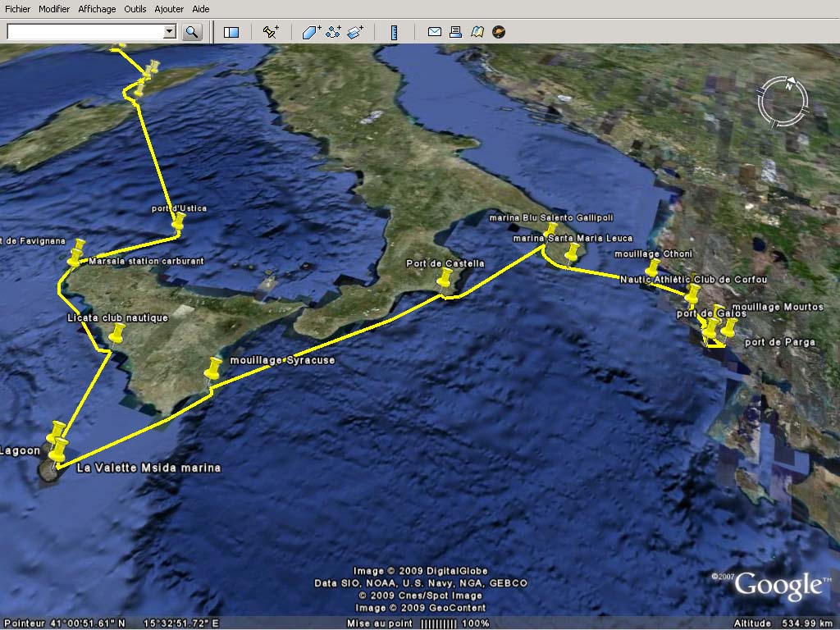Open the Affichage menu
Screen dimensions: 840x630
[x=97, y=9]
